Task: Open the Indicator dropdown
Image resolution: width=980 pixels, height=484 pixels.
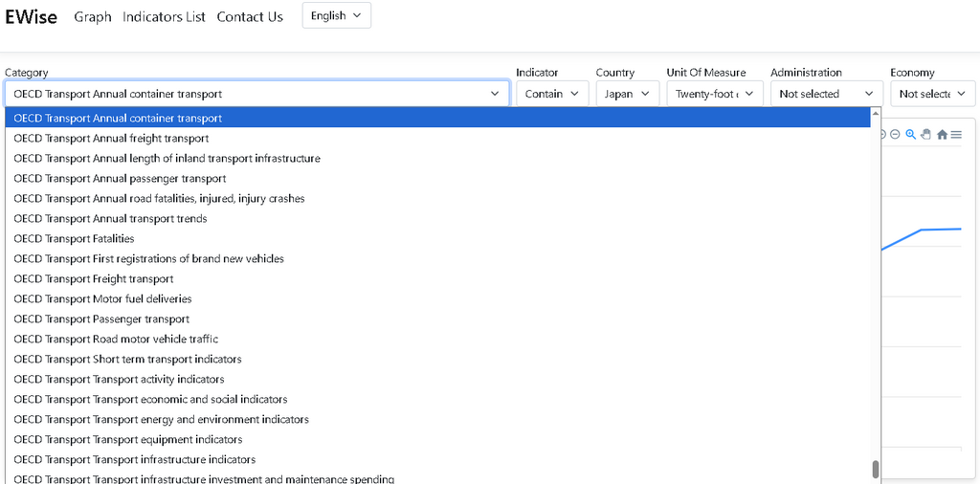Action: pos(552,94)
